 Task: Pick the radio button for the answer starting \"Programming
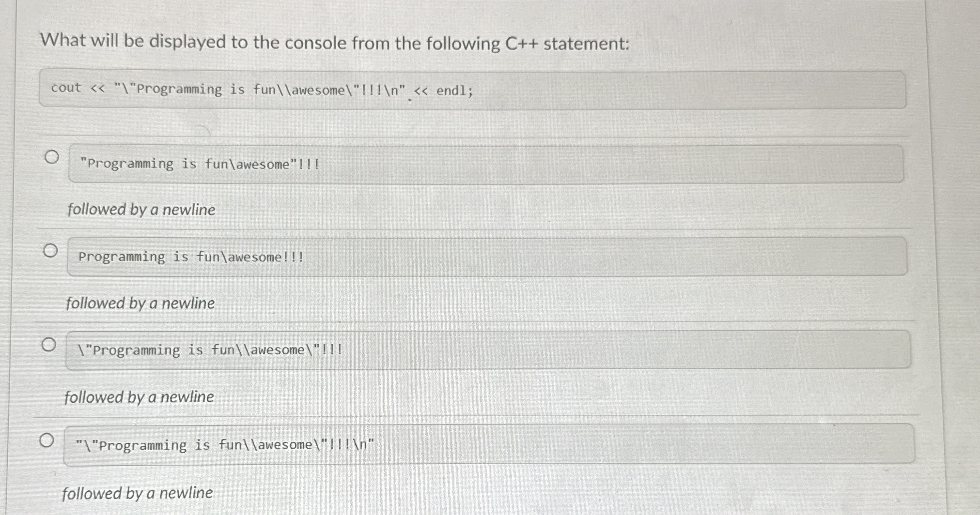48,345
